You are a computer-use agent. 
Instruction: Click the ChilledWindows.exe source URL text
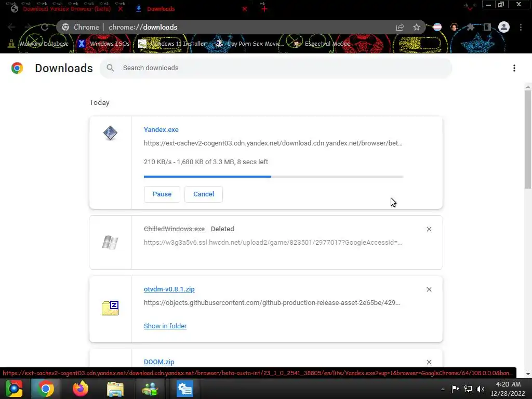(x=273, y=242)
